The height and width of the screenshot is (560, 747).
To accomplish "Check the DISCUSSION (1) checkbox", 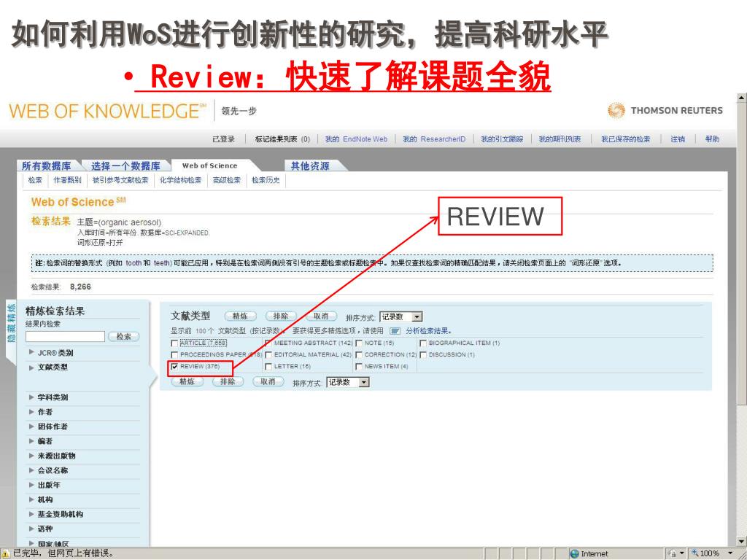I will click(x=423, y=355).
